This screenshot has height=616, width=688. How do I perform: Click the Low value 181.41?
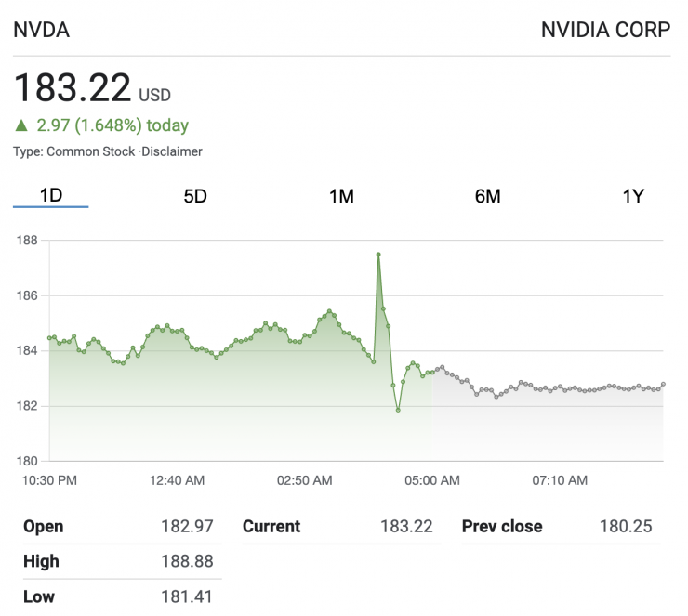click(187, 596)
